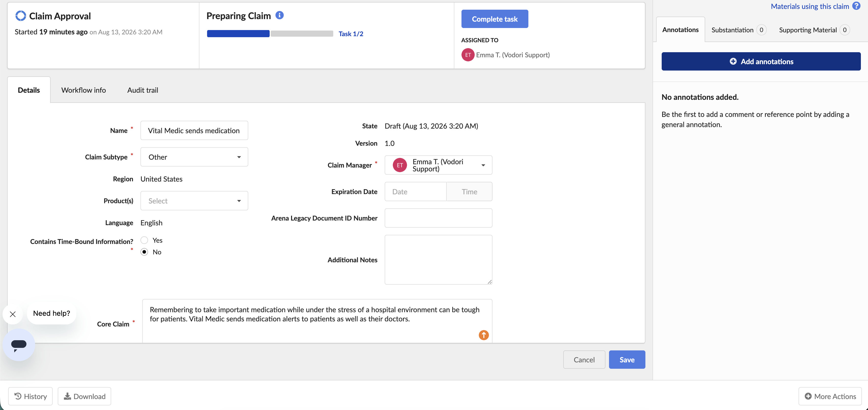Click into the Additional Notes textarea
Viewport: 868px width, 410px height.
(x=438, y=259)
